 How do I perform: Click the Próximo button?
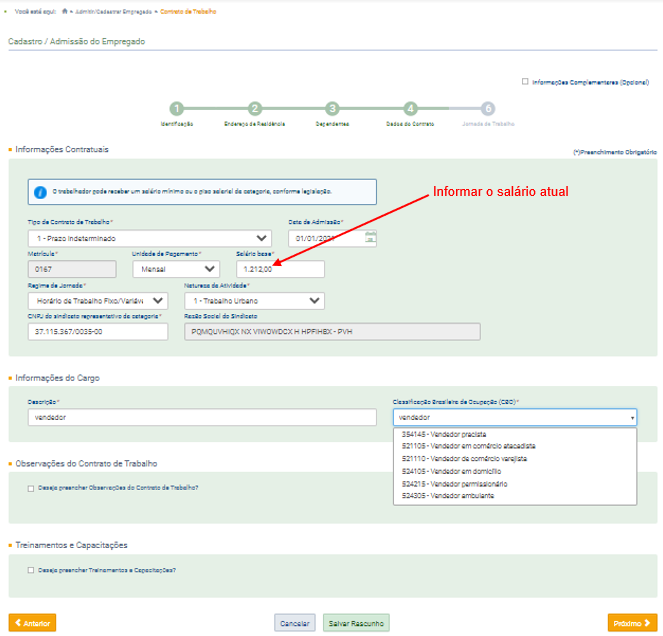(632, 623)
